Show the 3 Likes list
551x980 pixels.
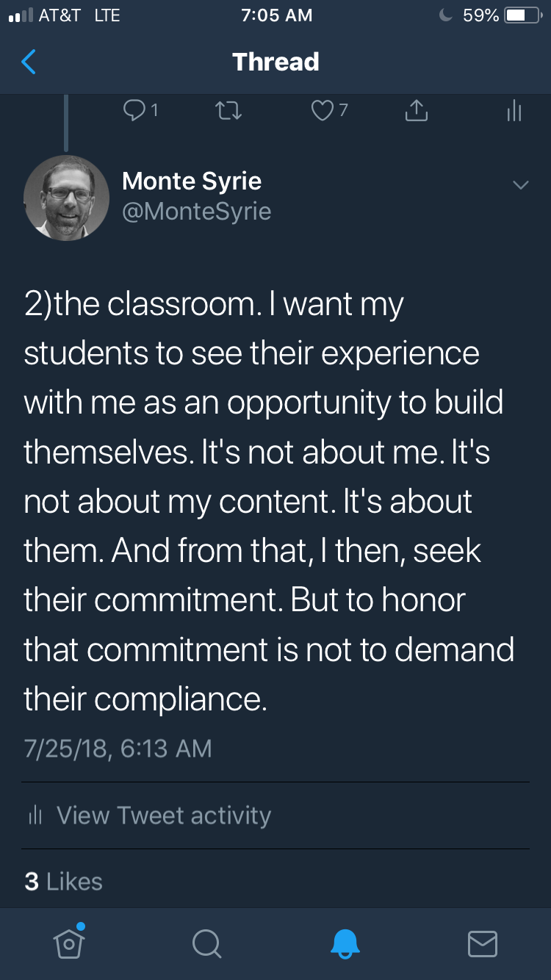(x=63, y=881)
